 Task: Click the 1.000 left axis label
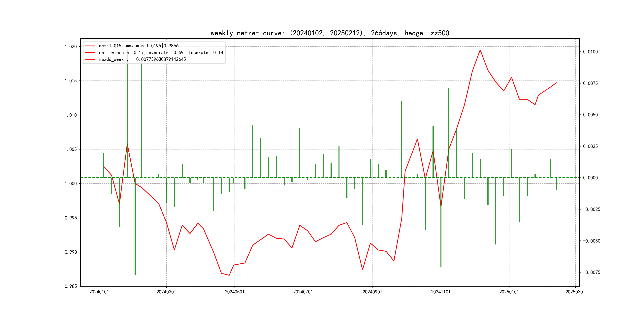(71, 183)
